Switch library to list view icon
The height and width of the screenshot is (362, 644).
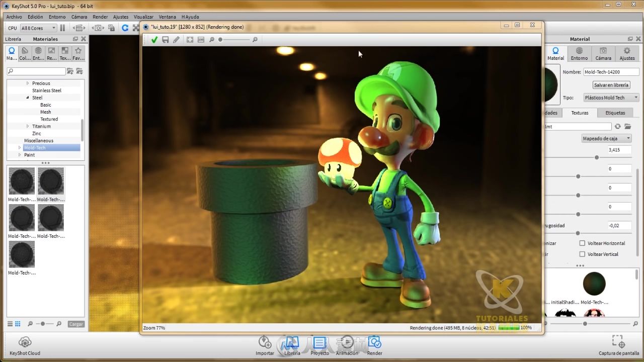(10, 324)
